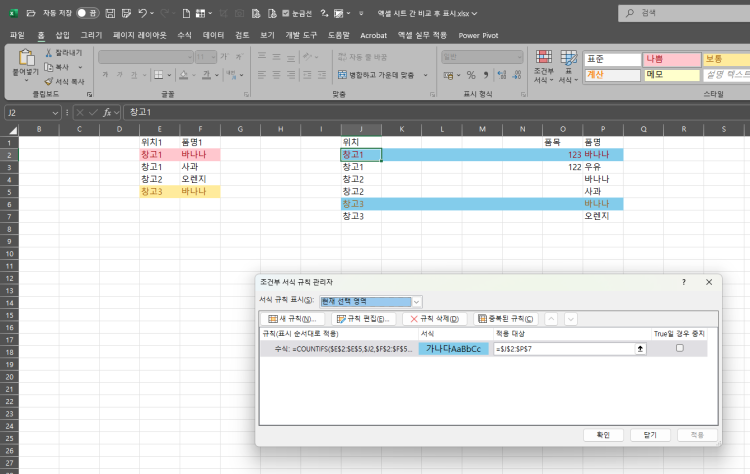Toggle the 자동 저장 switch
This screenshot has width=750, height=474.
[x=86, y=13]
